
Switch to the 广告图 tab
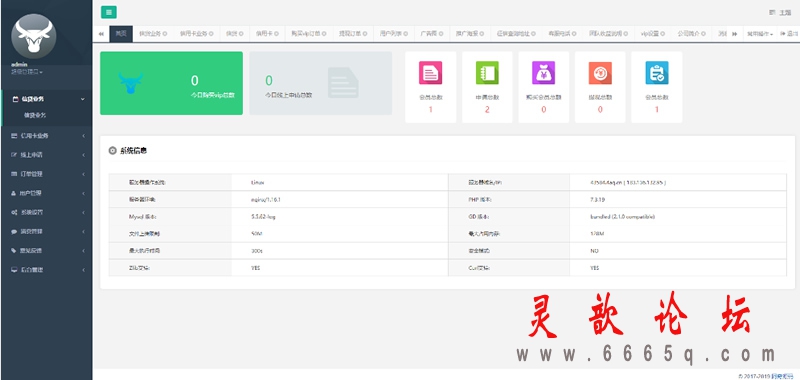432,34
